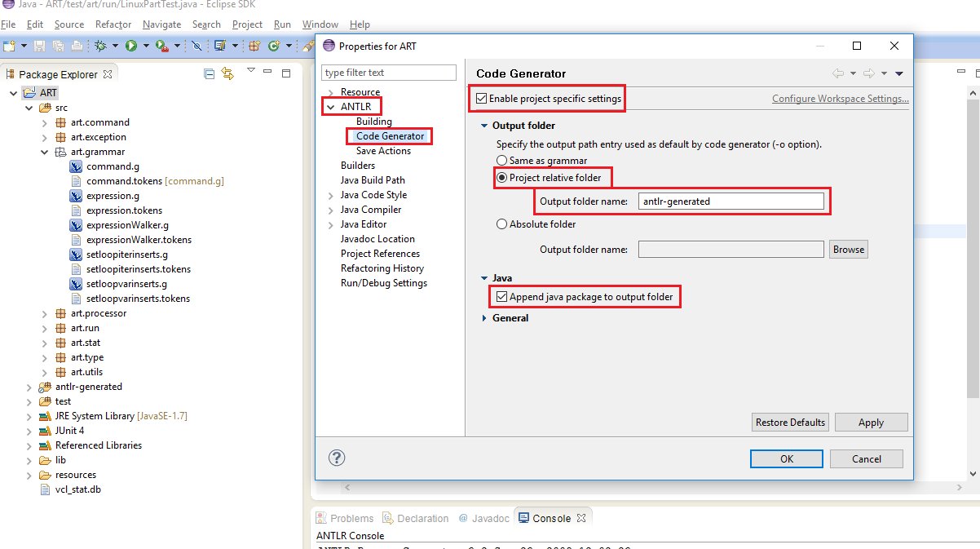The width and height of the screenshot is (980, 549).
Task: Select command.g grammar file
Action: (104, 166)
